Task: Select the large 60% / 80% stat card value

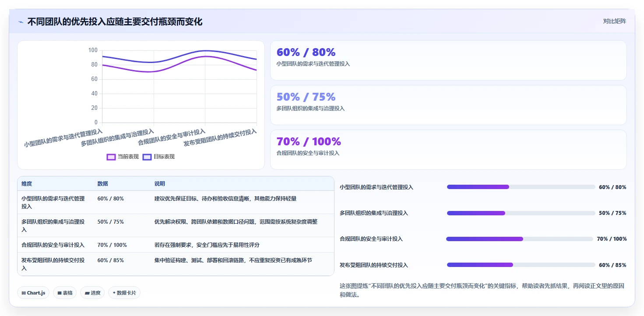Action: point(306,53)
